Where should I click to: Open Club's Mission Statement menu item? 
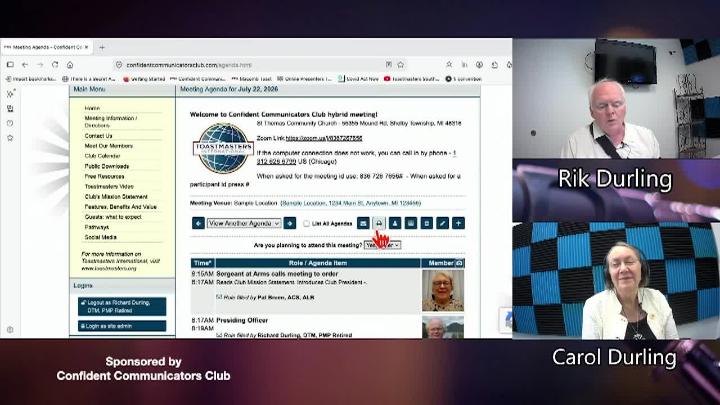click(x=116, y=197)
